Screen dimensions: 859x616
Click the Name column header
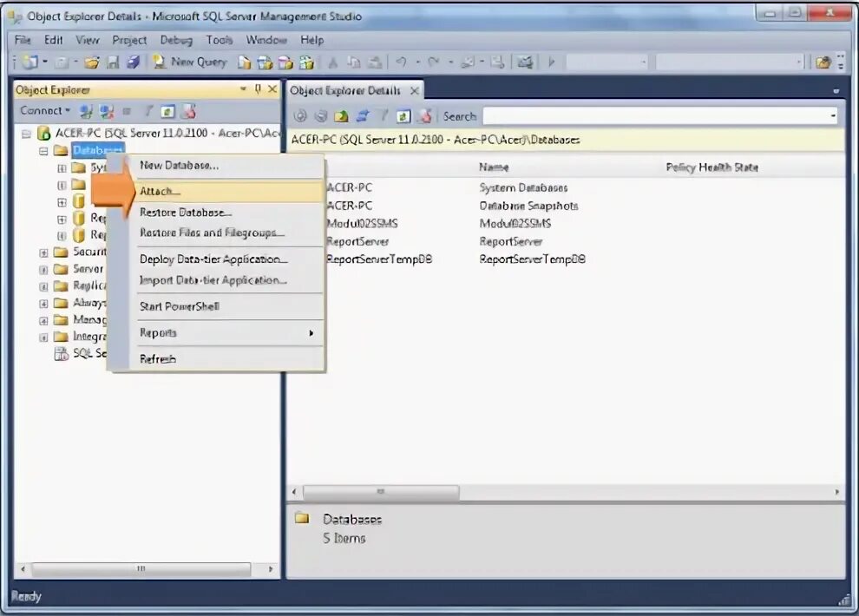click(x=494, y=167)
